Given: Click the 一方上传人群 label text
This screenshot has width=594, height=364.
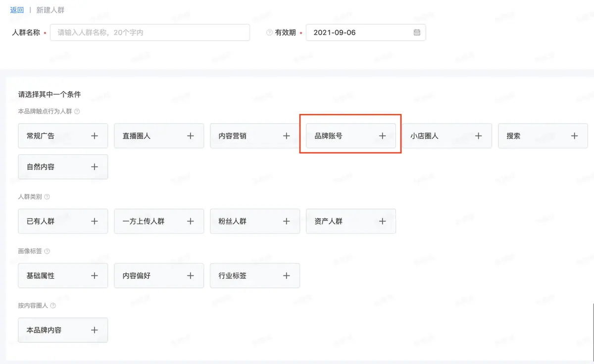Looking at the screenshot, I should pos(144,221).
